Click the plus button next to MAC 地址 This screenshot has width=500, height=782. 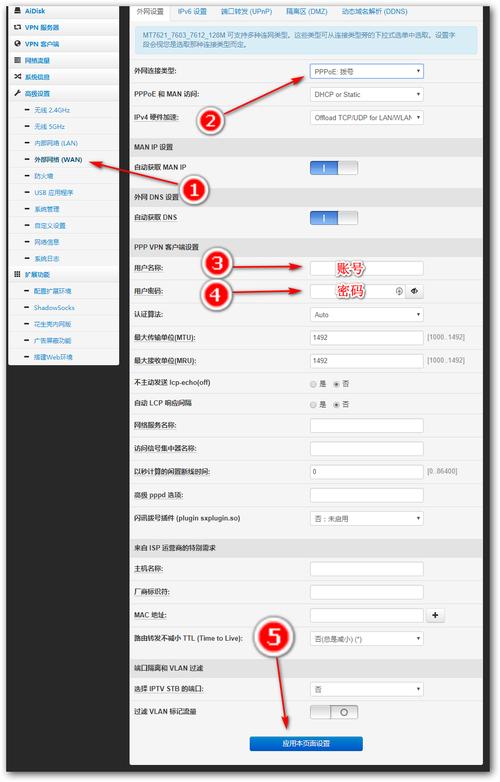point(435,615)
